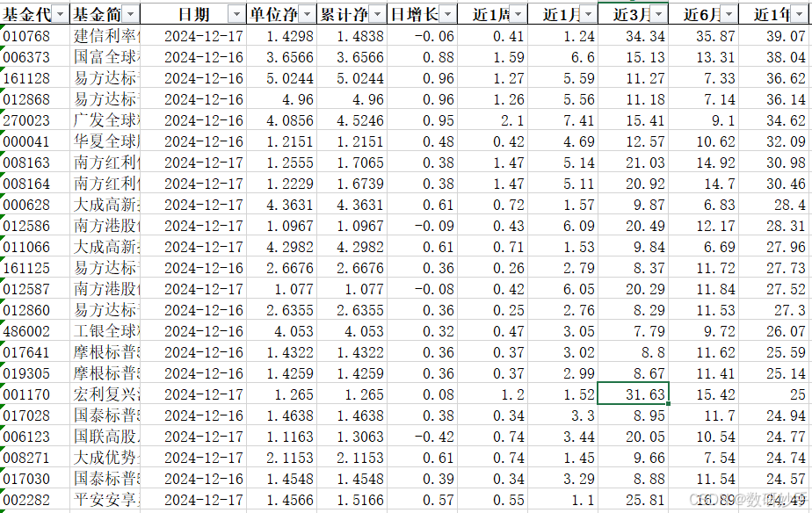
Task: Select the date cell in row 010768
Action: tap(193, 36)
